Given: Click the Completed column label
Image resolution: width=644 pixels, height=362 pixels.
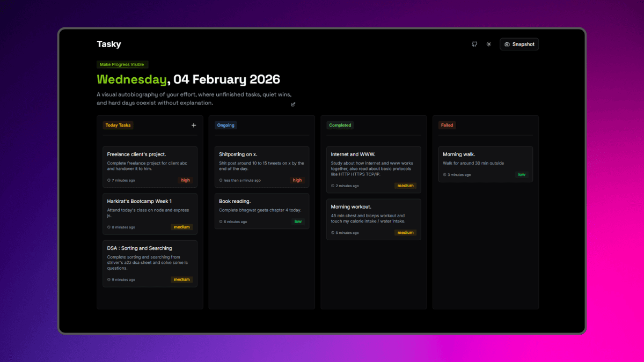Looking at the screenshot, I should pyautogui.click(x=340, y=125).
